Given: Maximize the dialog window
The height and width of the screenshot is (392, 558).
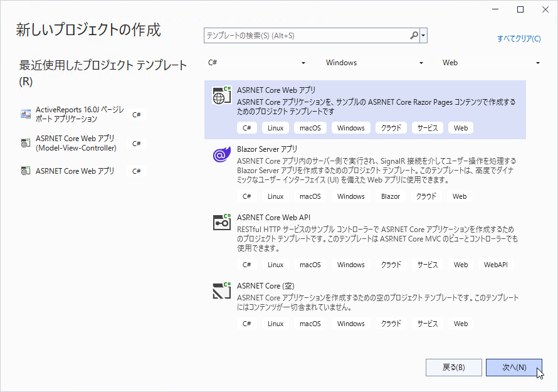Looking at the screenshot, I should 520,9.
